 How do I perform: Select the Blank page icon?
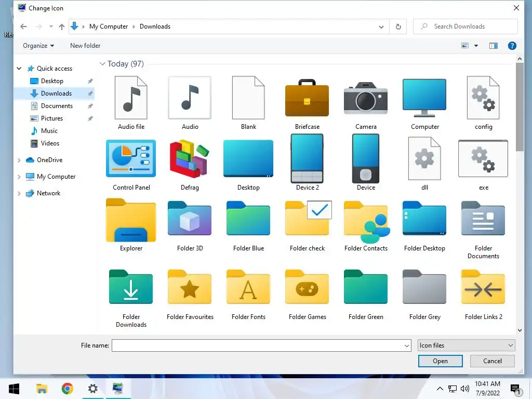[248, 98]
